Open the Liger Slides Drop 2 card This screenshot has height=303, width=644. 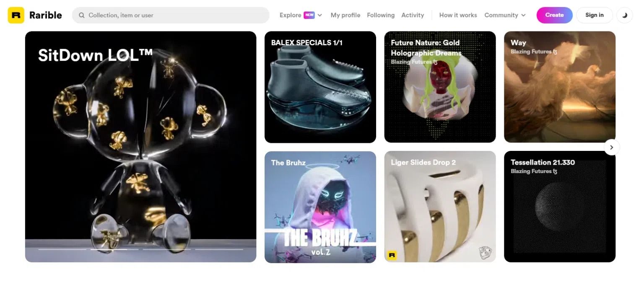[440, 207]
